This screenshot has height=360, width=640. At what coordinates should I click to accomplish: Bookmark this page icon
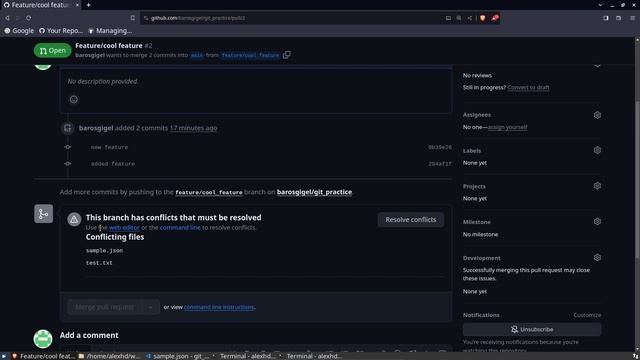[x=133, y=18]
